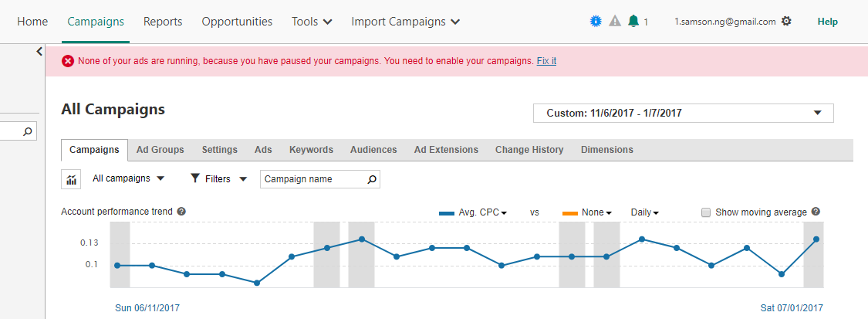Click the Fix it link
Image resolution: width=868 pixels, height=319 pixels.
(x=546, y=61)
